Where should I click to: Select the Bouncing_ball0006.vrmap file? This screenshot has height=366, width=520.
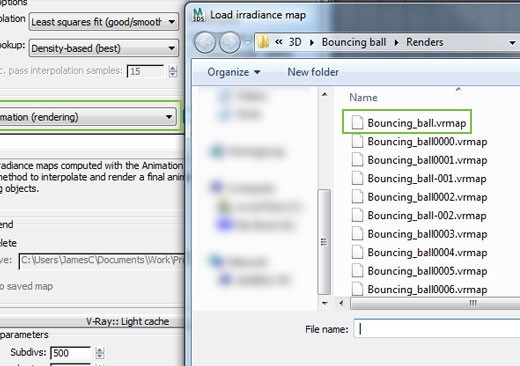coord(427,289)
